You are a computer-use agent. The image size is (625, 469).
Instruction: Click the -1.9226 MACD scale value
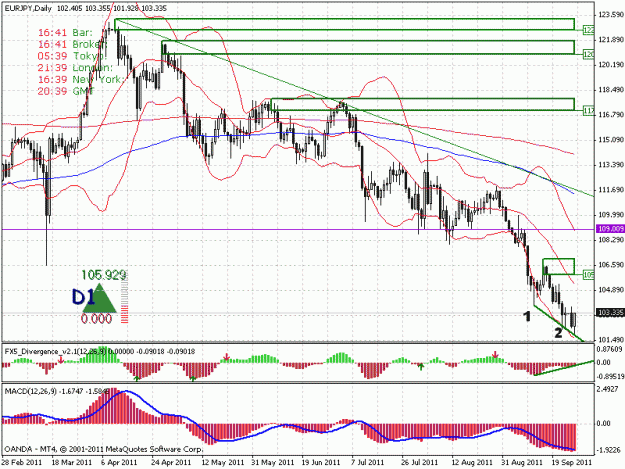[x=609, y=450]
